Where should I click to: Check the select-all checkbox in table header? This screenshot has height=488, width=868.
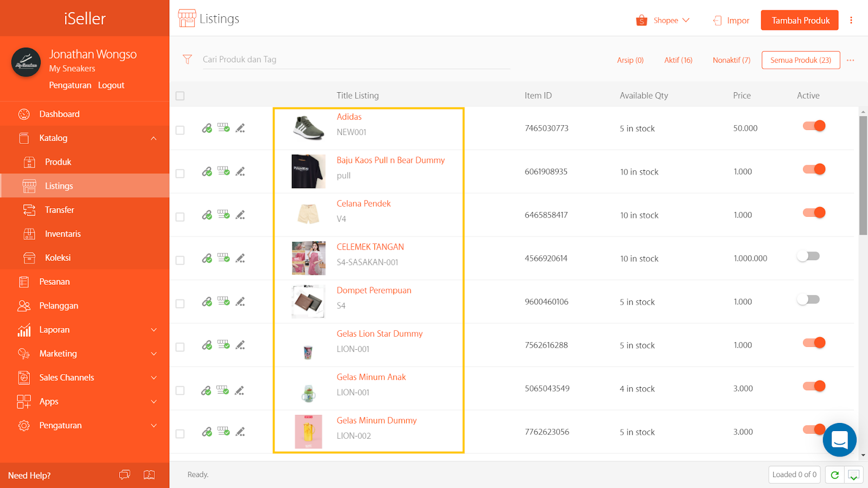coord(180,95)
